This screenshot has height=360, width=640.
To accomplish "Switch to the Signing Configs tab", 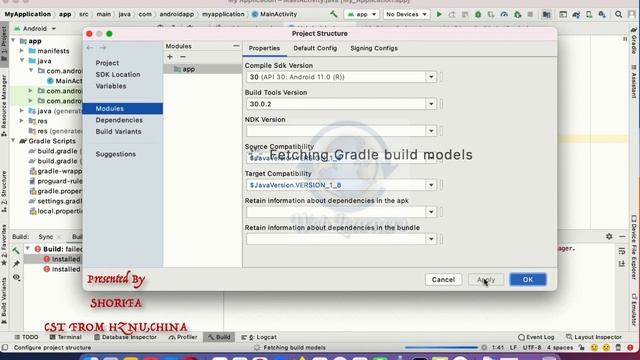I will point(374,48).
